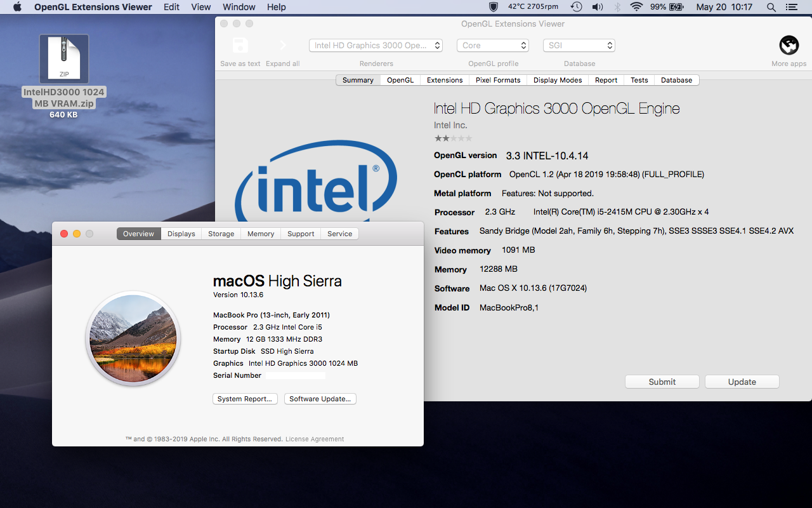Open Memory tab in About This Mac
Screen dimensions: 812x508
(x=261, y=234)
